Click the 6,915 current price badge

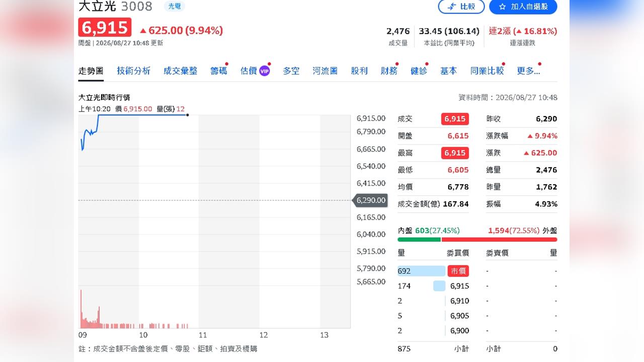click(x=105, y=28)
